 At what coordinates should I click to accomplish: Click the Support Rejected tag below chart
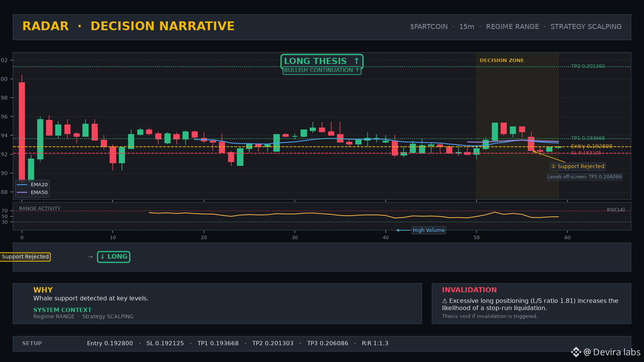click(25, 257)
